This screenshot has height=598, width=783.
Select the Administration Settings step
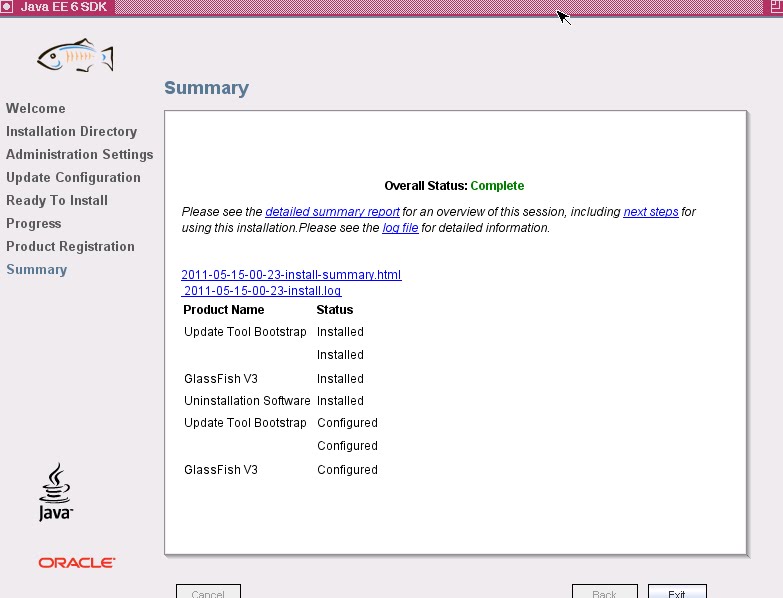pos(79,154)
